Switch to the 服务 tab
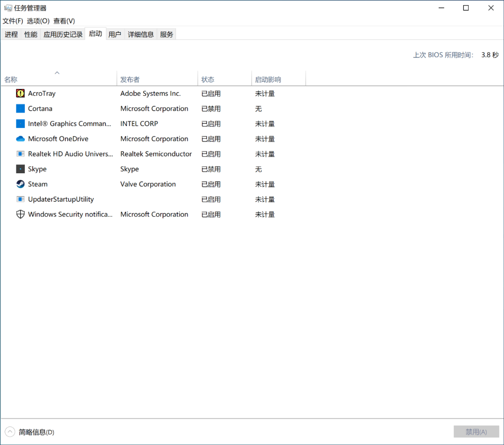This screenshot has height=445, width=504. tap(167, 35)
